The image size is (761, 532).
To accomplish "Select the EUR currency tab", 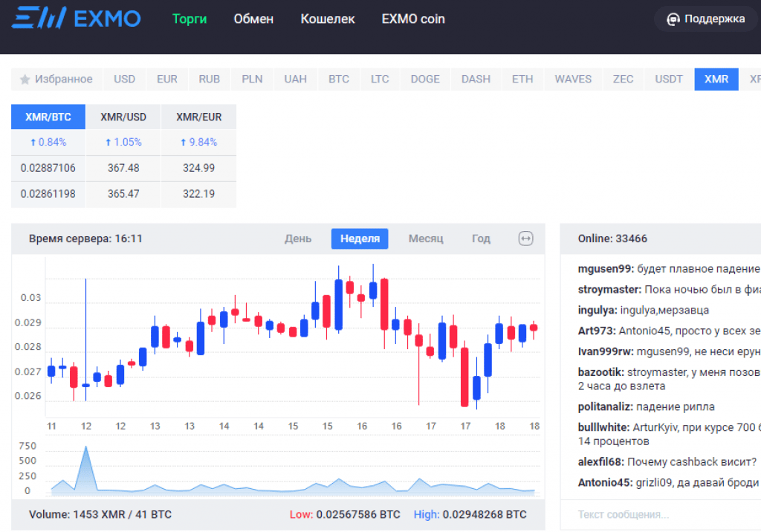I will [x=167, y=79].
